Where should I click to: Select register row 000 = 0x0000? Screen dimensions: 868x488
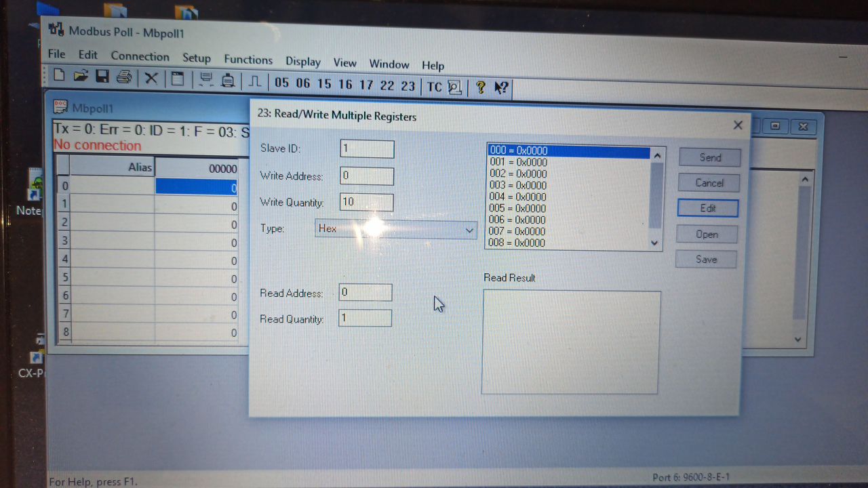click(x=568, y=151)
